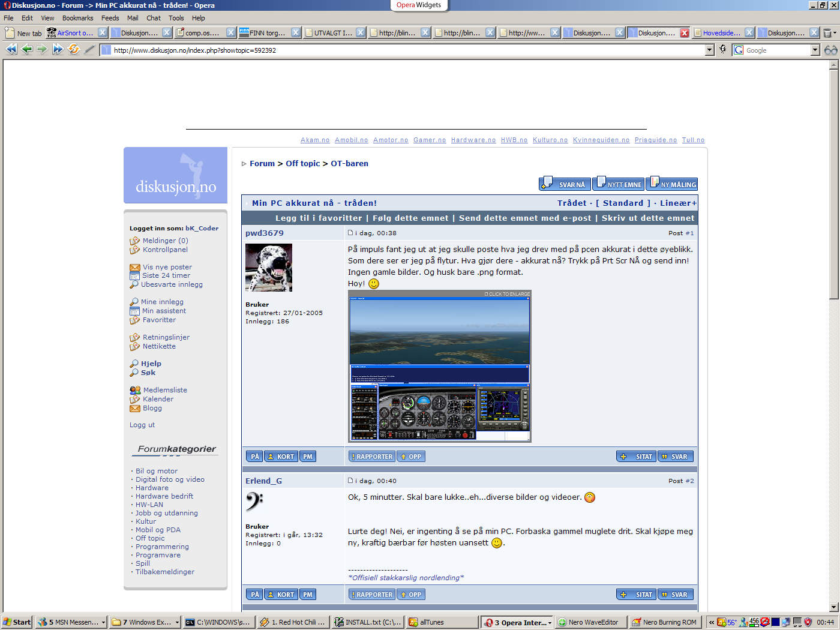The height and width of the screenshot is (630, 840).
Task: Click the Hardware.no network link
Action: [473, 140]
